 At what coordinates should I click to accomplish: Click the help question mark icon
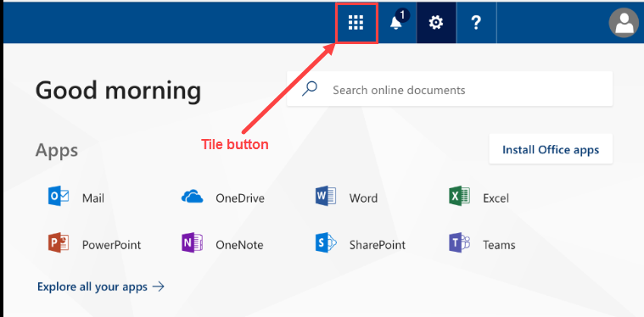point(476,23)
